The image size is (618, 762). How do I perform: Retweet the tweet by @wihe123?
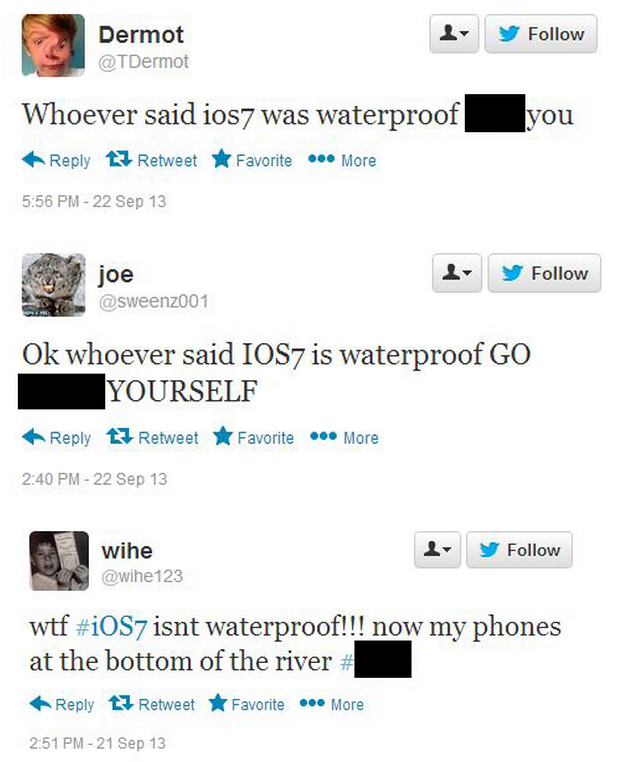tap(152, 704)
